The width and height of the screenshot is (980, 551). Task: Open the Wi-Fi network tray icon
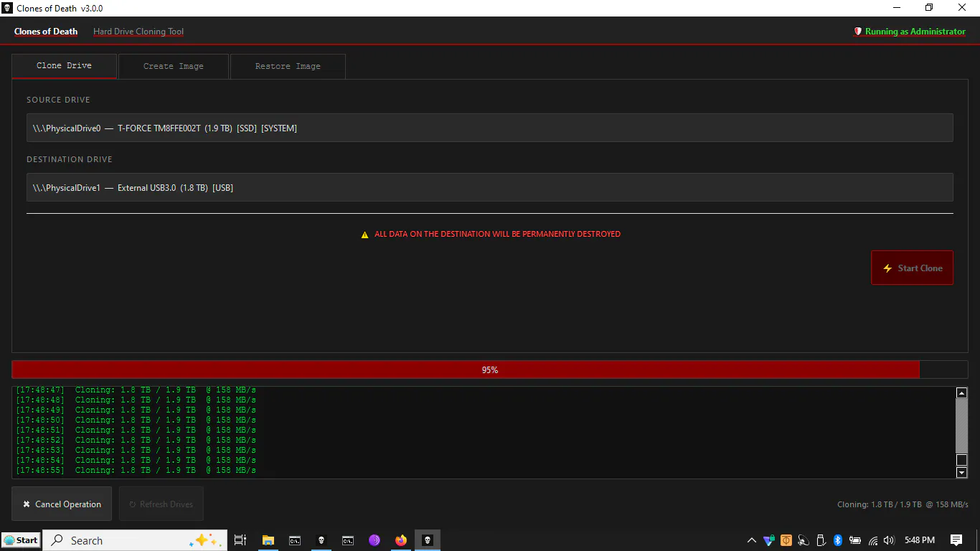click(x=873, y=540)
